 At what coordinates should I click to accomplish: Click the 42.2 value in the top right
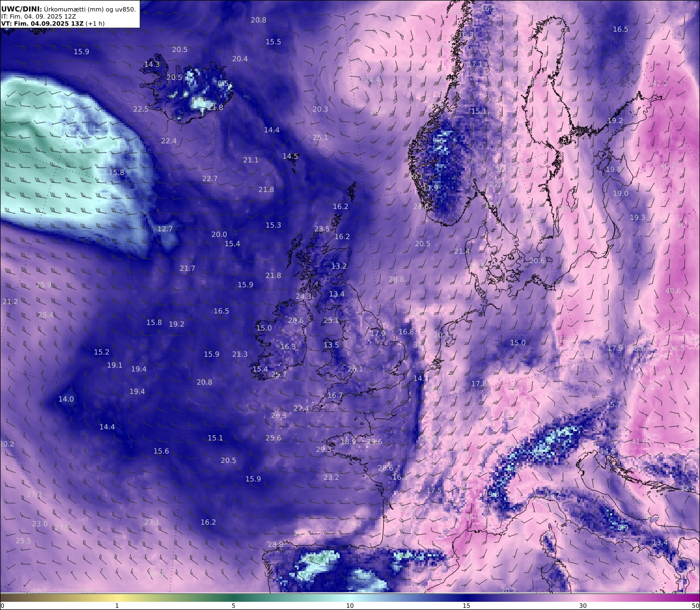click(660, 83)
